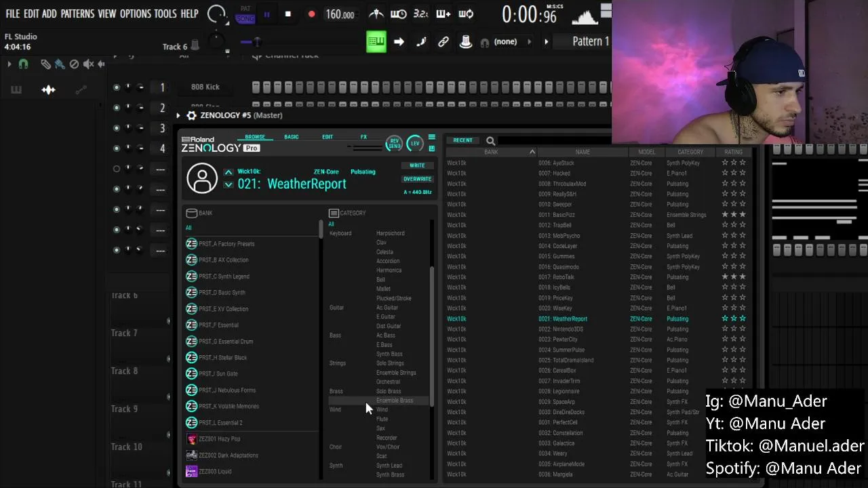Toggle the 3.2.1 countdown before recording
868x488 pixels.
420,14
